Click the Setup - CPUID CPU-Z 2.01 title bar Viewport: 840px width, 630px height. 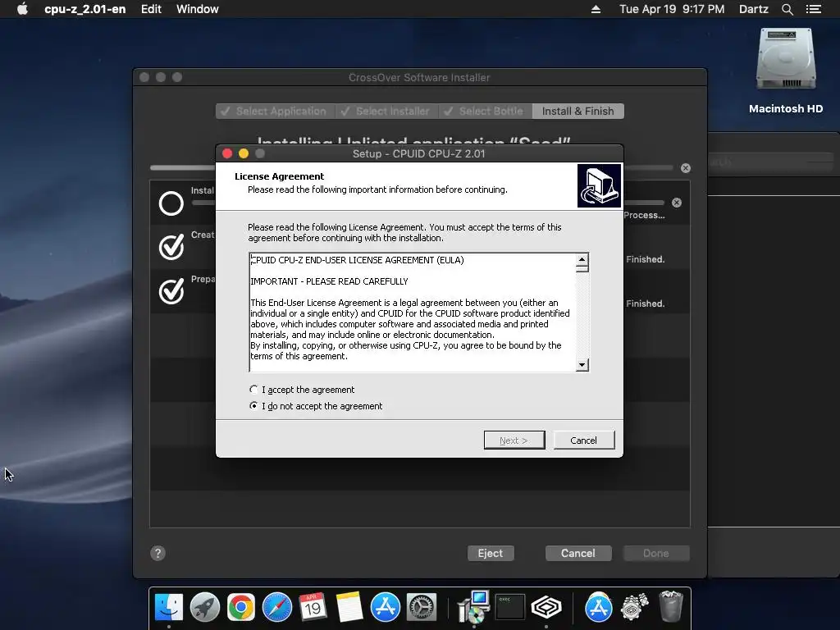419,153
